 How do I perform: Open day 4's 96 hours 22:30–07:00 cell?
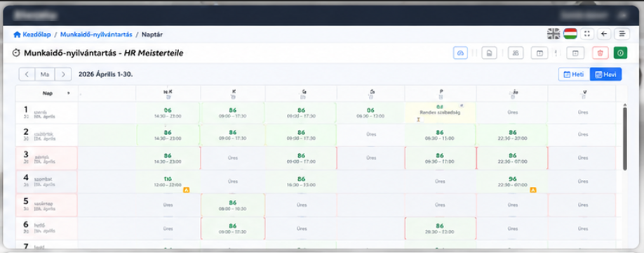pyautogui.click(x=512, y=181)
